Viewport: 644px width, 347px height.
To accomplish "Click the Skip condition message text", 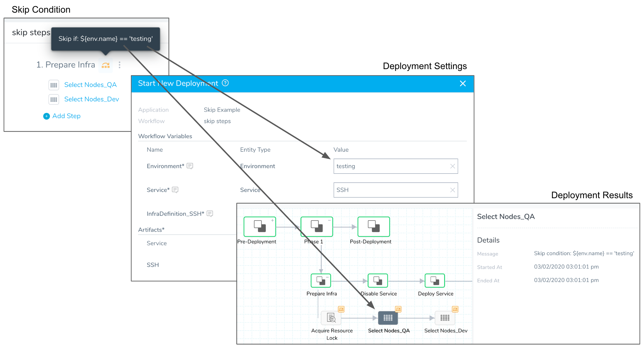I will coord(584,253).
